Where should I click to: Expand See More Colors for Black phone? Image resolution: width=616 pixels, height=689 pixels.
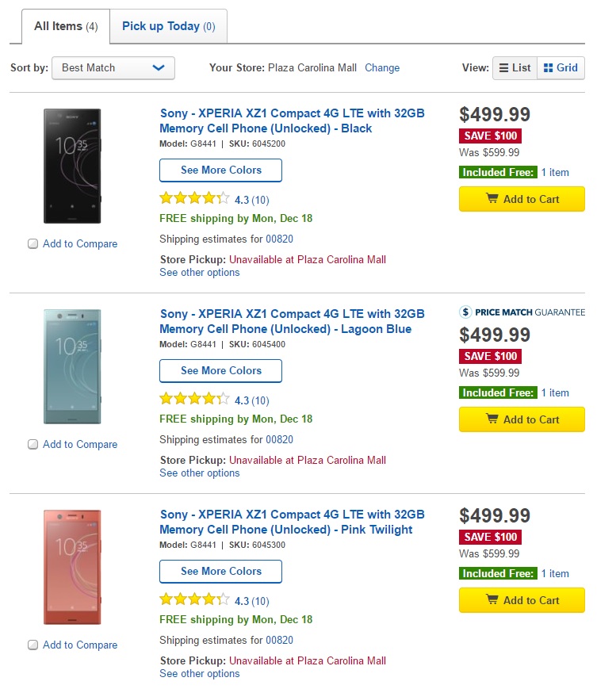220,170
